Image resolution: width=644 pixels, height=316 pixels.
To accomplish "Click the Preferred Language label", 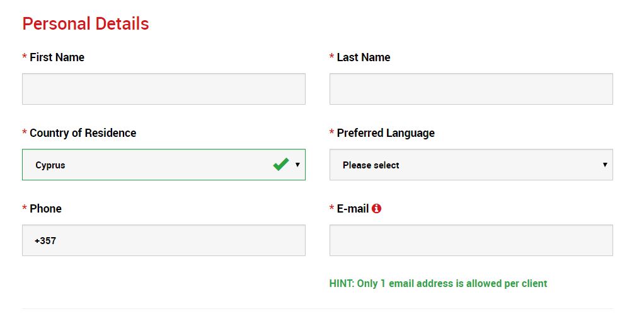I will tap(386, 133).
